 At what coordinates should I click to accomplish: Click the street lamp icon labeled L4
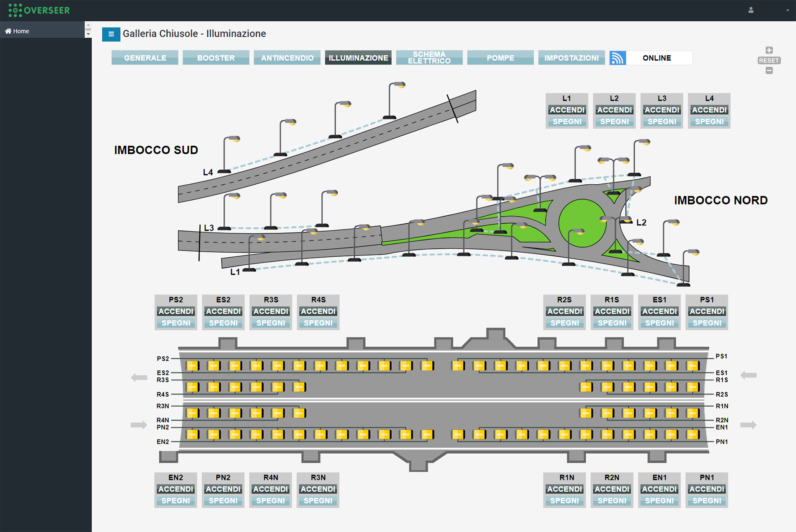(229, 154)
